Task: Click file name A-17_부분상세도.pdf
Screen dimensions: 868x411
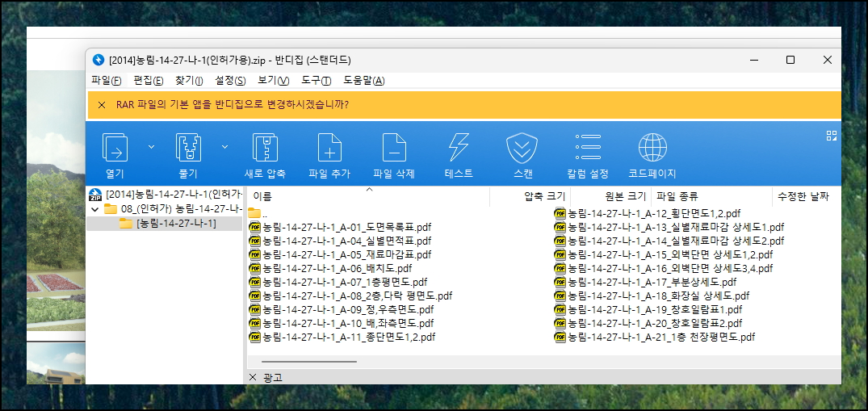Action: pyautogui.click(x=652, y=282)
